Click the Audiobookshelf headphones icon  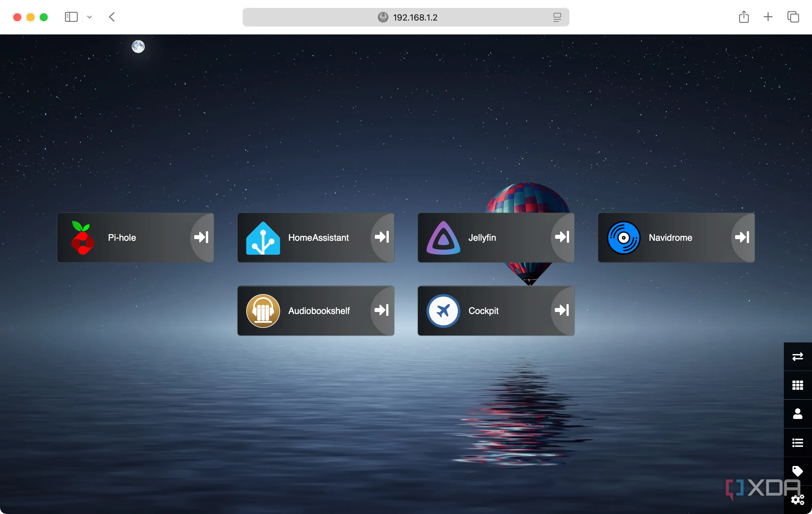click(x=263, y=311)
